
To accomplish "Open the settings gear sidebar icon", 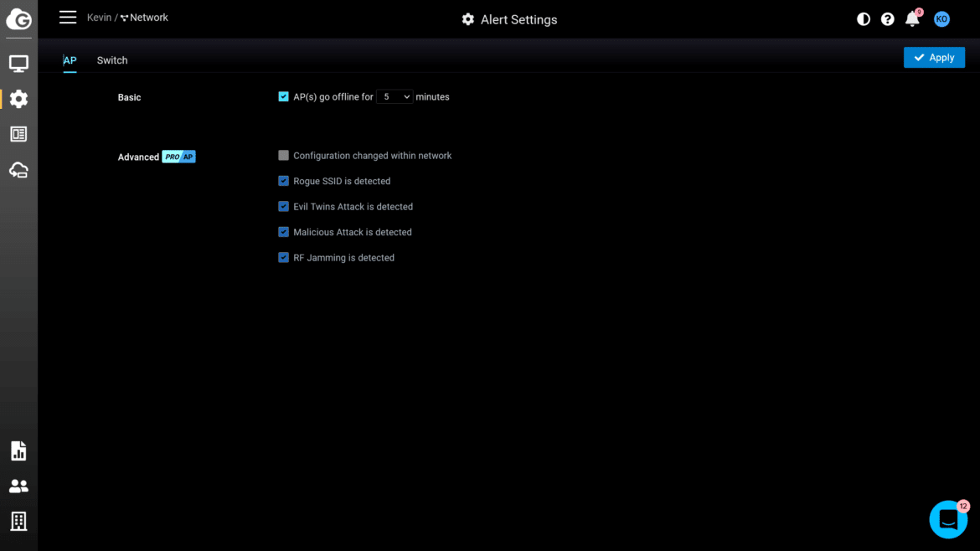I will click(18, 99).
